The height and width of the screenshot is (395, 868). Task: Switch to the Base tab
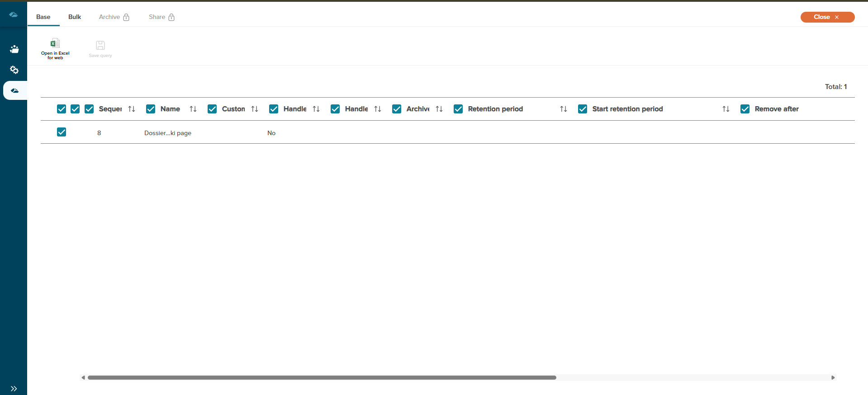(x=43, y=17)
